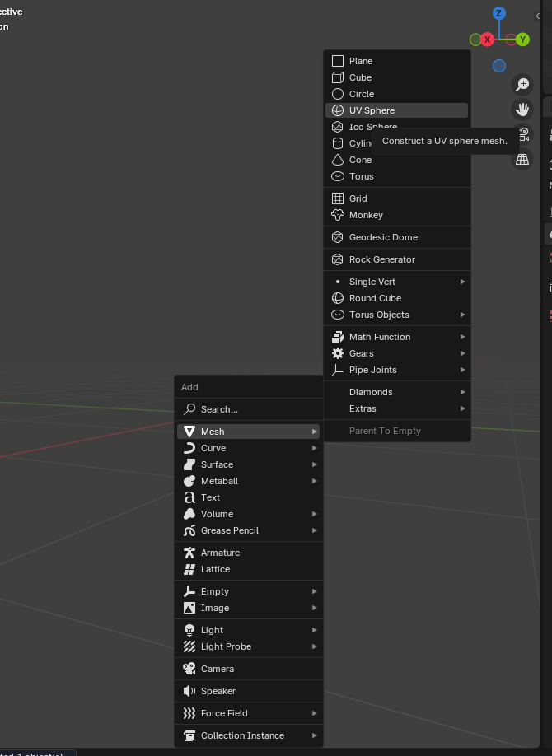The image size is (552, 756).
Task: Click the Round Cube icon
Action: pos(338,297)
